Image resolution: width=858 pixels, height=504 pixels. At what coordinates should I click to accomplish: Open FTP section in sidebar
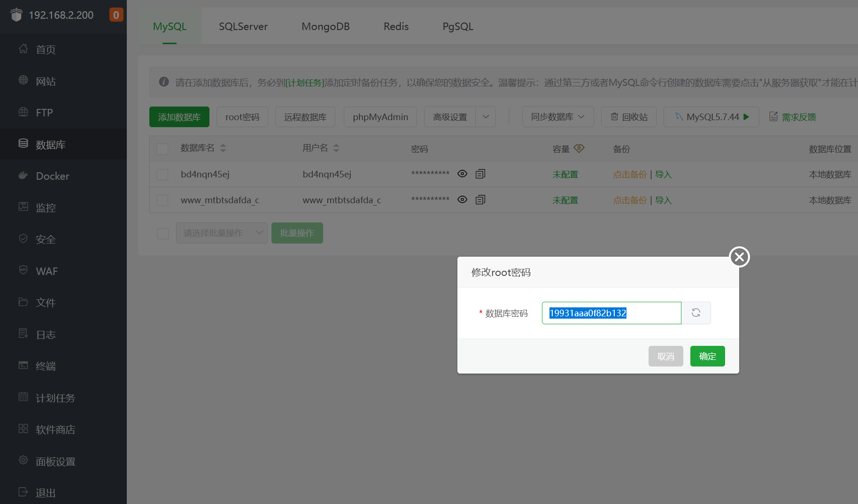63,113
